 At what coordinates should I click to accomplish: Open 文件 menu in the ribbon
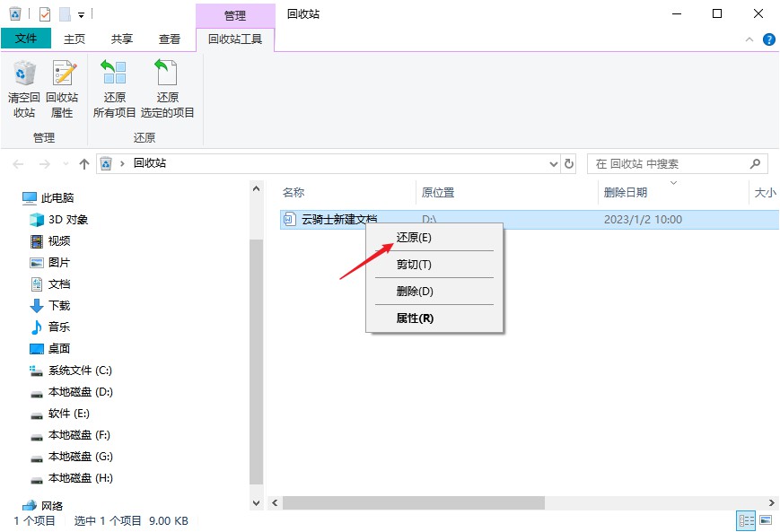pos(27,39)
